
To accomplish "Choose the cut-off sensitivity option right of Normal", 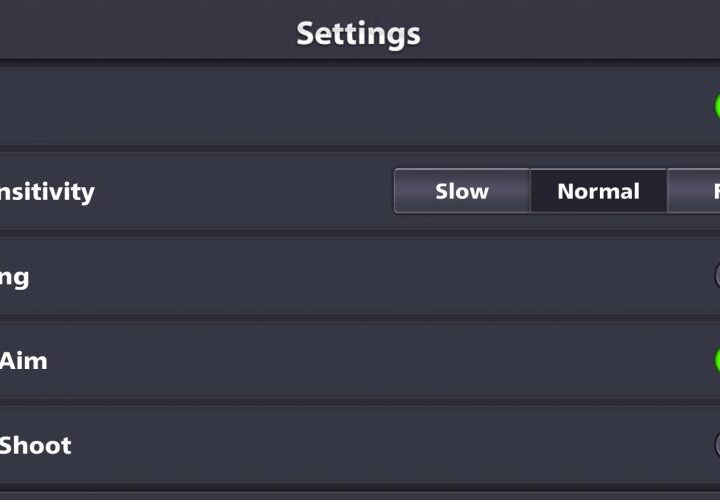I will pyautogui.click(x=694, y=191).
